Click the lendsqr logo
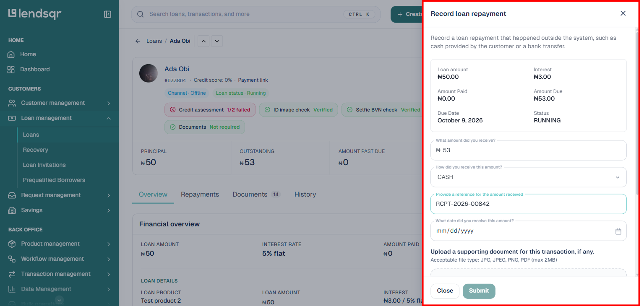 pos(35,14)
